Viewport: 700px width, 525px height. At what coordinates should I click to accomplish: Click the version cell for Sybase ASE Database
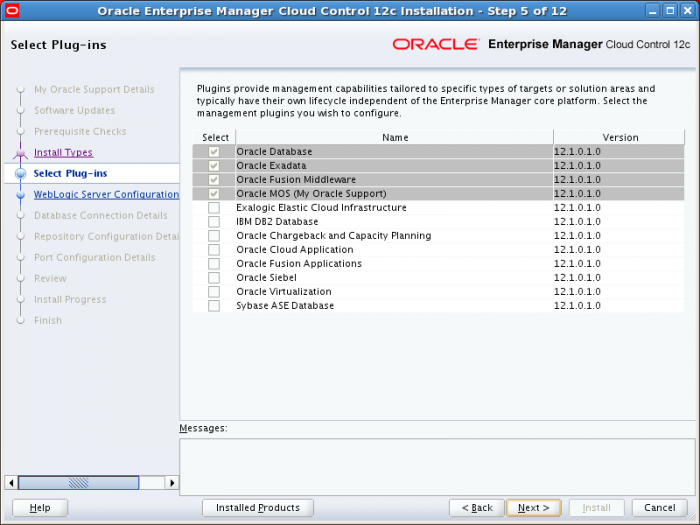619,306
